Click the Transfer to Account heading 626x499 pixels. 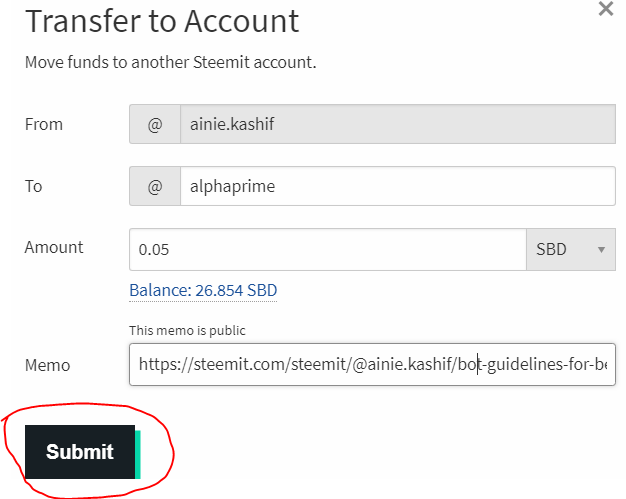tap(162, 21)
